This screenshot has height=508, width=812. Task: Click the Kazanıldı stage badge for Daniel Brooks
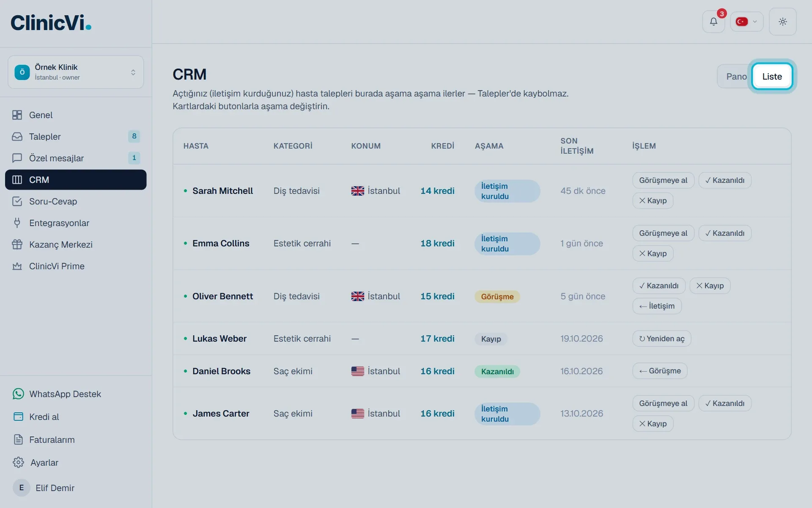point(497,372)
